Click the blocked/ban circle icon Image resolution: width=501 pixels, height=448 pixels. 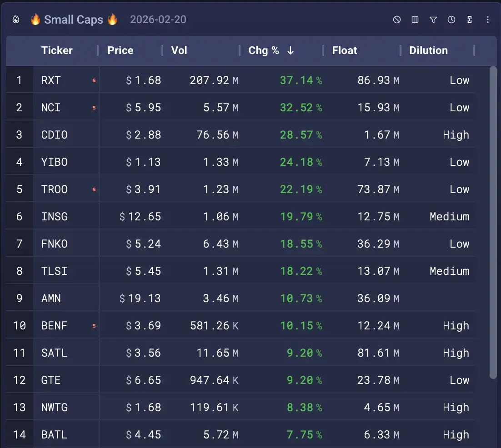coord(397,20)
